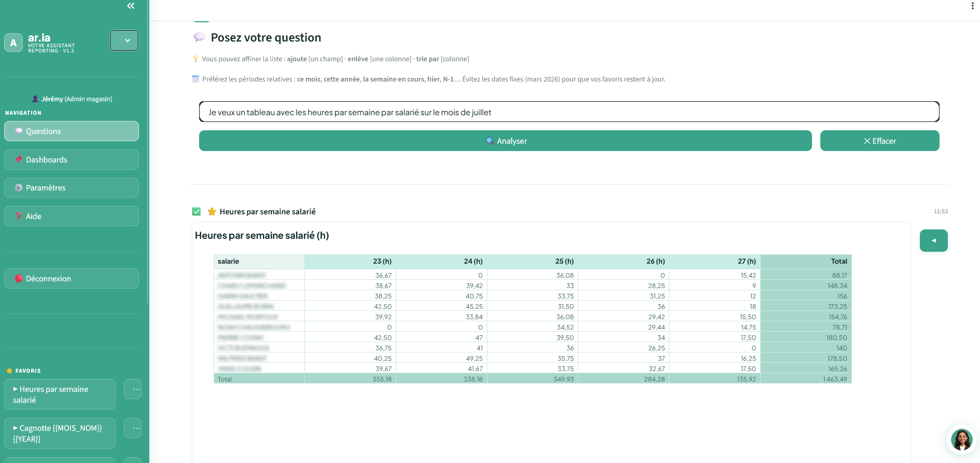This screenshot has width=980, height=463.
Task: Collapse the sidebar with double chevron icon
Action: coord(131,6)
